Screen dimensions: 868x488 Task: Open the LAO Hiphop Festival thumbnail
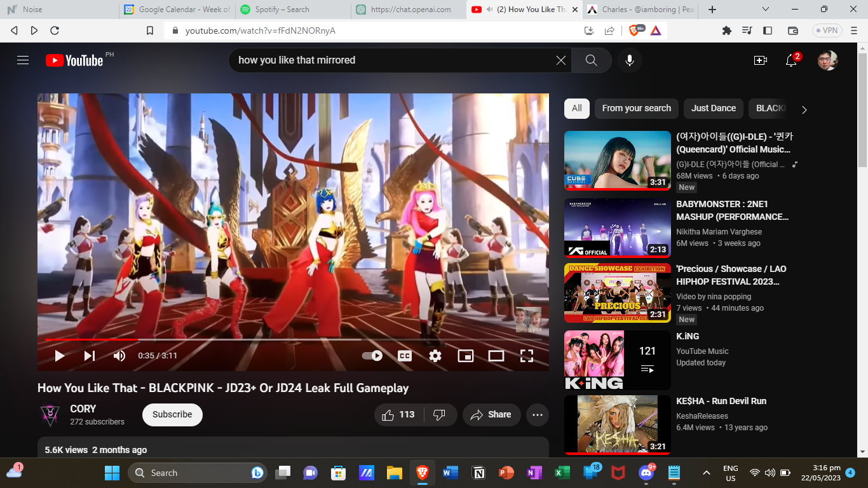coord(618,293)
